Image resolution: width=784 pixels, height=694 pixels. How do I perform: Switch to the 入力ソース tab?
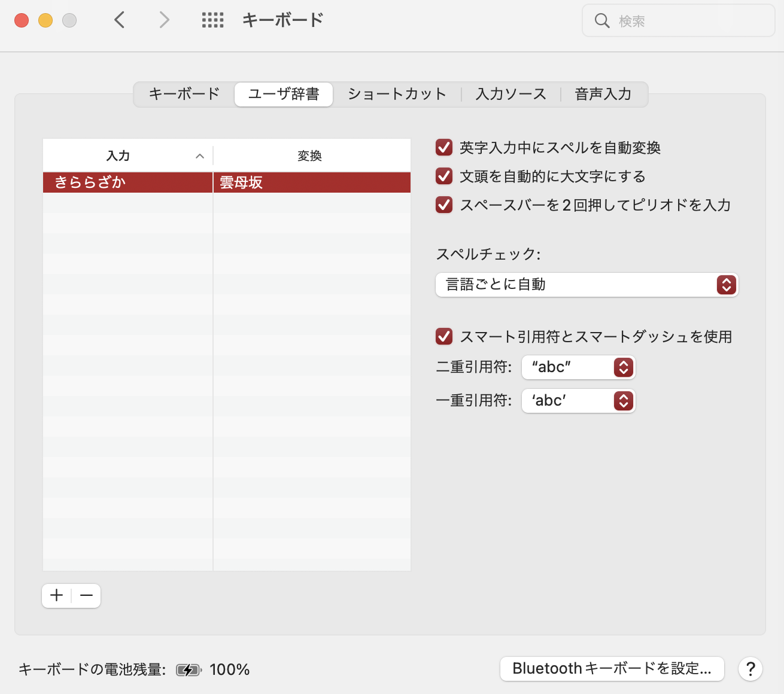click(x=510, y=94)
